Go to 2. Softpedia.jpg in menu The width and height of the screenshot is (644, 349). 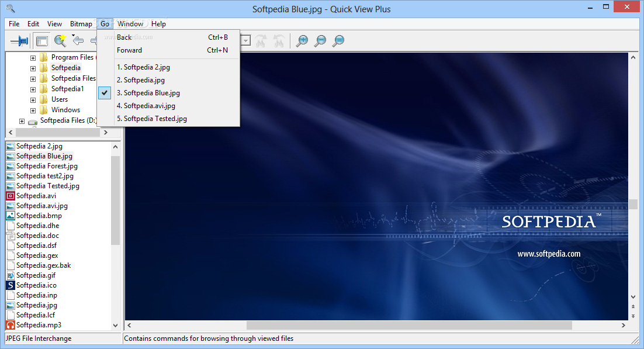click(x=168, y=80)
